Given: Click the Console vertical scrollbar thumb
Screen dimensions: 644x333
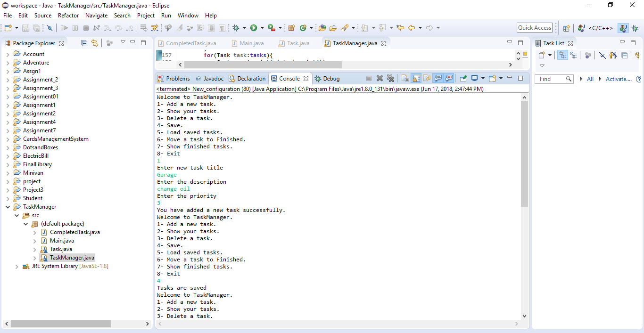Looking at the screenshot, I should 524,154.
